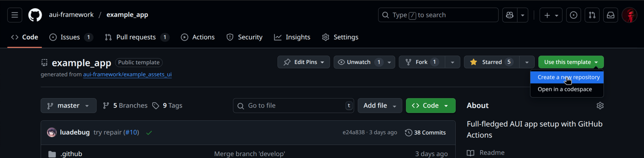Expand the Edit Pins dropdown
Image resolution: width=644 pixels, height=158 pixels.
point(303,62)
